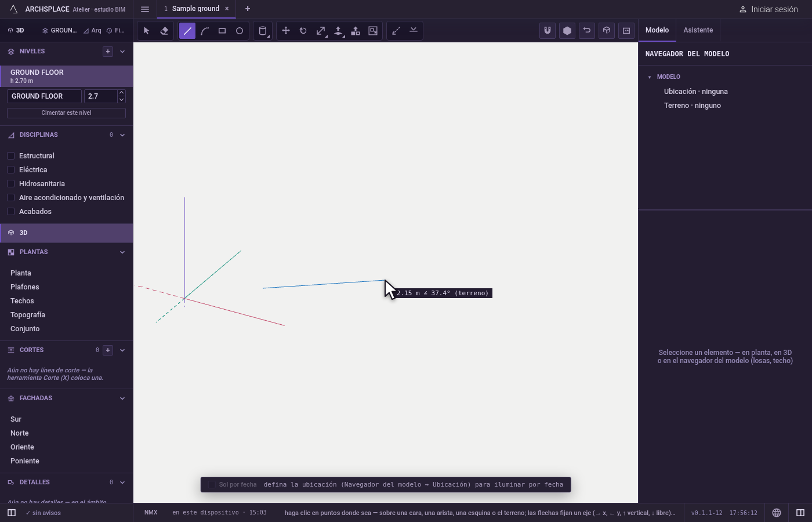Viewport: 812px width, 522px height.
Task: Click the cube view button in toolbar
Action: coord(607,31)
